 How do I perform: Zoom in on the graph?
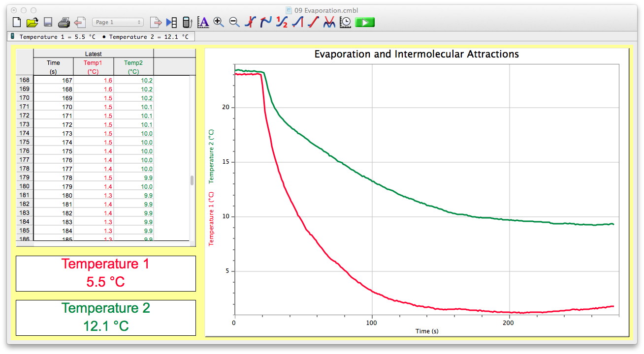(218, 22)
